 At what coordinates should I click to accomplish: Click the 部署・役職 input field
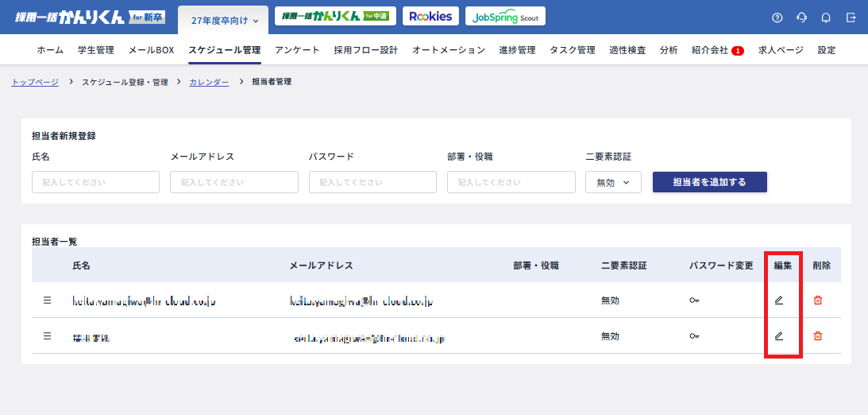[511, 182]
